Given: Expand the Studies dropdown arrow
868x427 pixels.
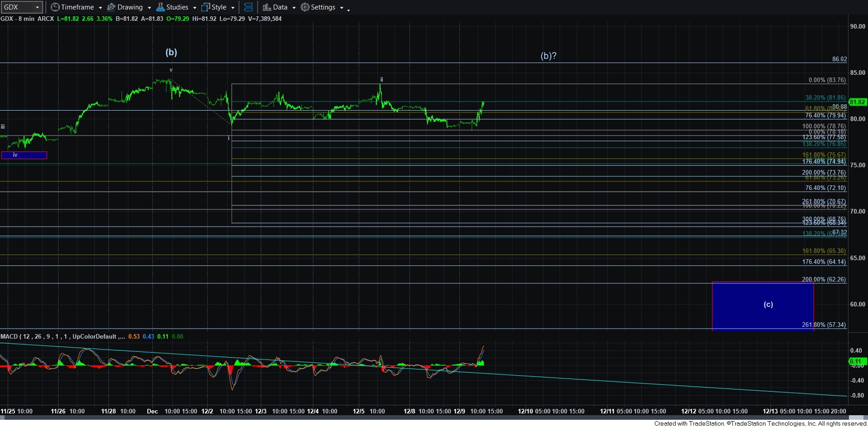Looking at the screenshot, I should (195, 8).
